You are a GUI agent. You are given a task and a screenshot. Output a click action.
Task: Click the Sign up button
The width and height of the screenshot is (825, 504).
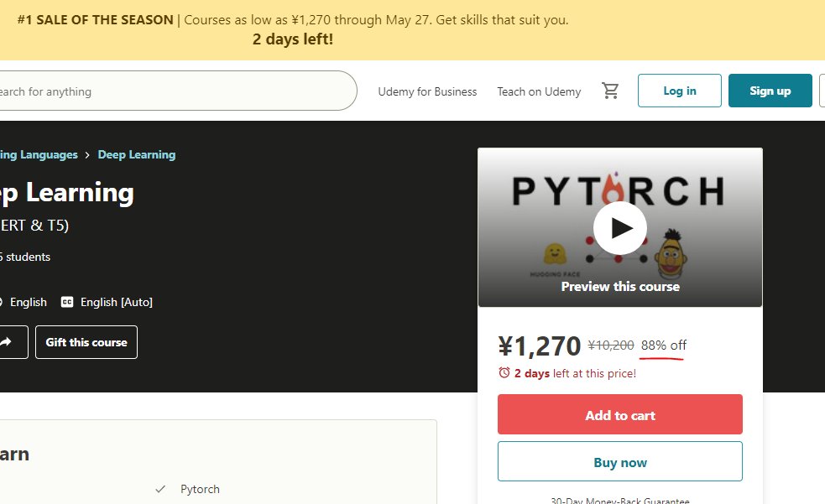point(770,91)
